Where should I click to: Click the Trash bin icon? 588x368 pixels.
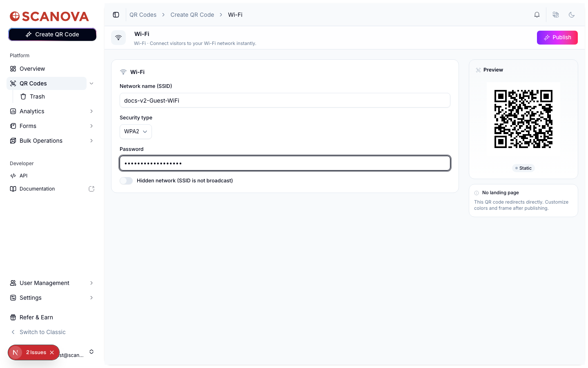click(x=23, y=96)
